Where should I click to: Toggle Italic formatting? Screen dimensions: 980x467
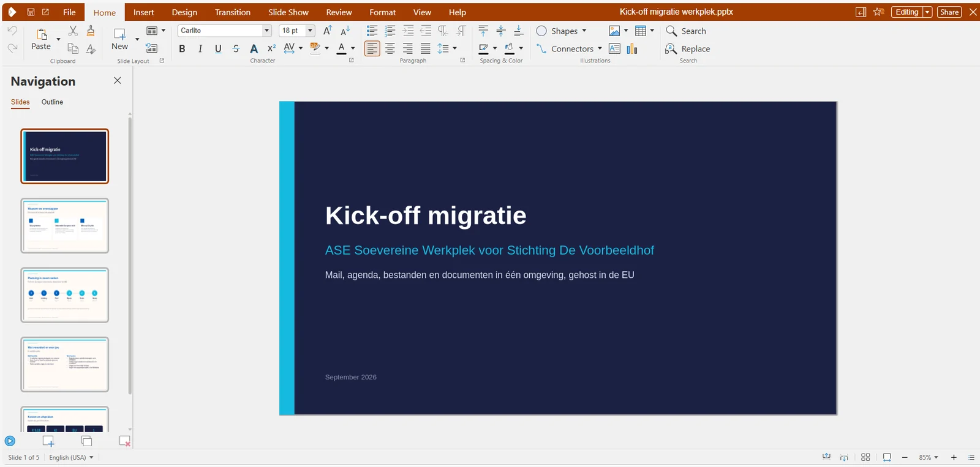point(200,48)
